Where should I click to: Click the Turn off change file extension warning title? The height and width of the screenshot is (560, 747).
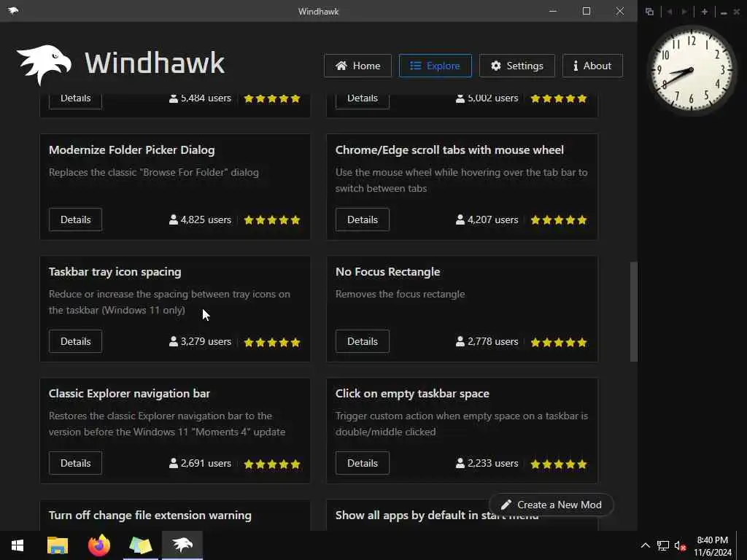[x=150, y=516]
